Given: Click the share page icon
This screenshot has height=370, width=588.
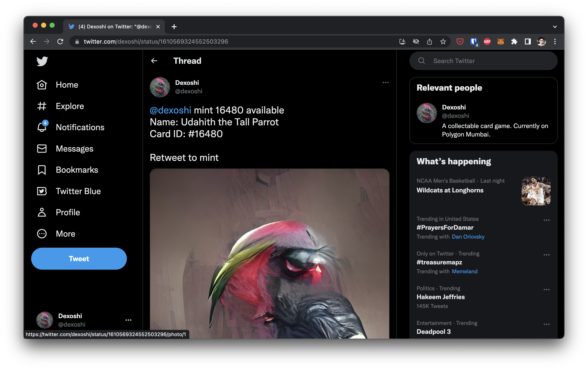Looking at the screenshot, I should 430,41.
